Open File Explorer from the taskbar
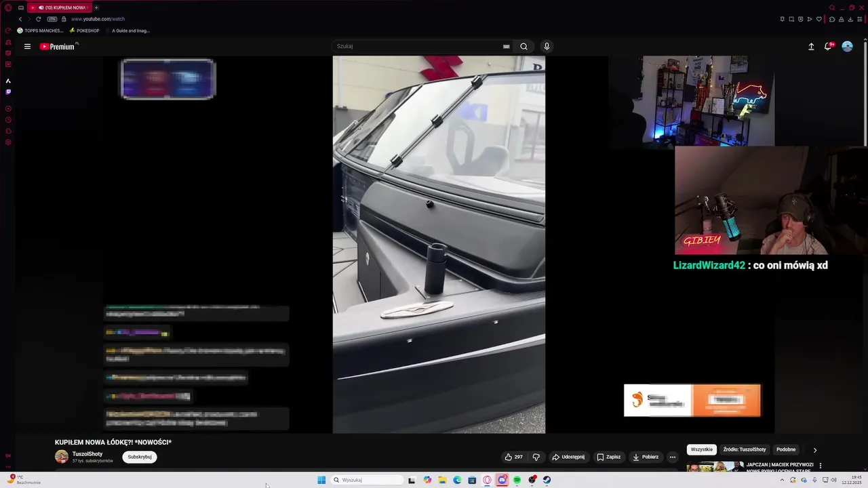Screen dimensions: 868x488 442,480
